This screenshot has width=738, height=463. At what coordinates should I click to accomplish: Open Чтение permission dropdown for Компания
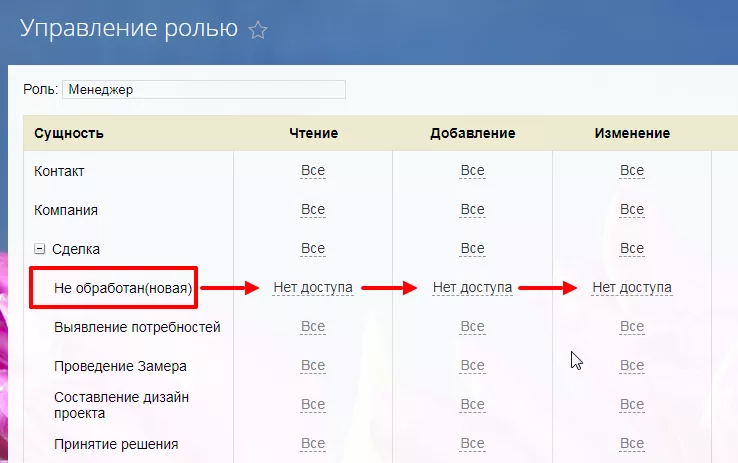313,209
